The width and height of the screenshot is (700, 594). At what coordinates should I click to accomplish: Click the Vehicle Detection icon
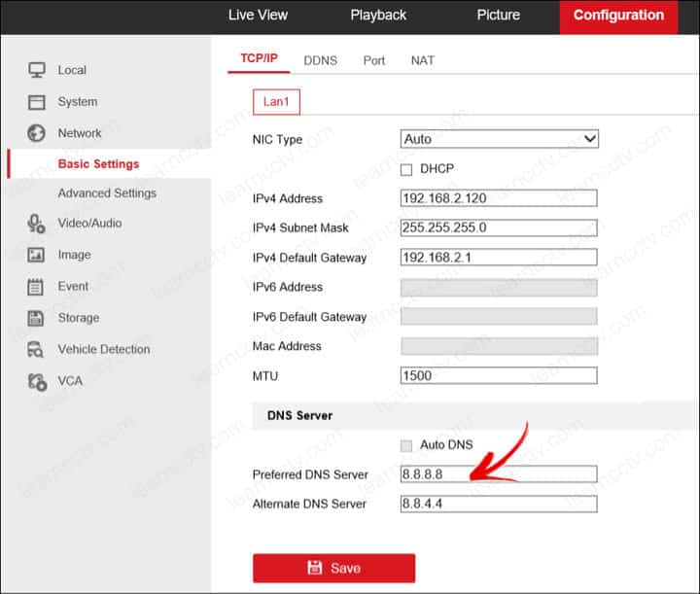[x=37, y=350]
